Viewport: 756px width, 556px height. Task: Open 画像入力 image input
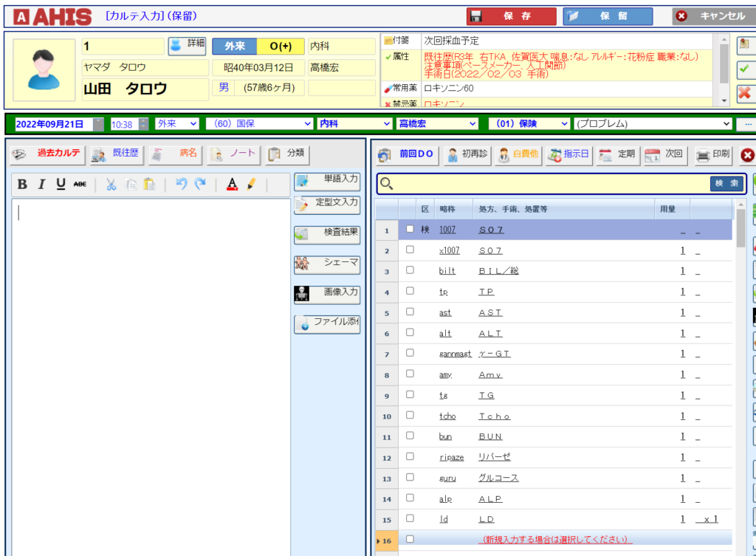click(x=327, y=295)
